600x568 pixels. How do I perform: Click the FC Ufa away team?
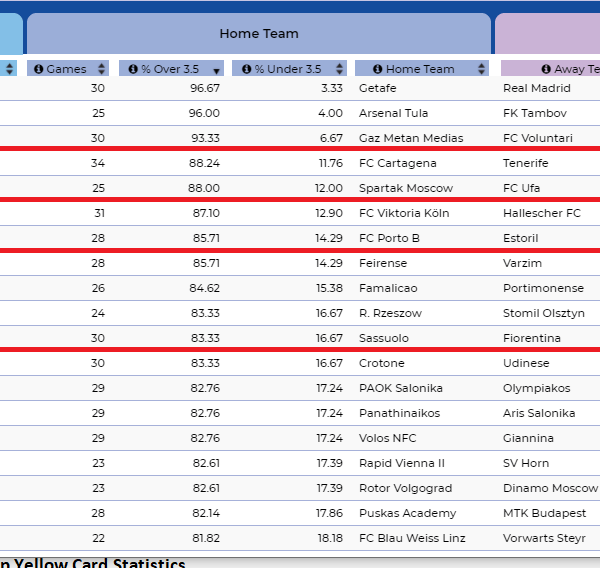tap(522, 188)
